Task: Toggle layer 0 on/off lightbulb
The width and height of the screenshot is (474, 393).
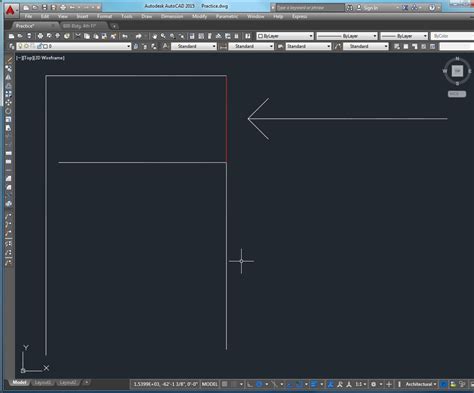Action: point(20,46)
